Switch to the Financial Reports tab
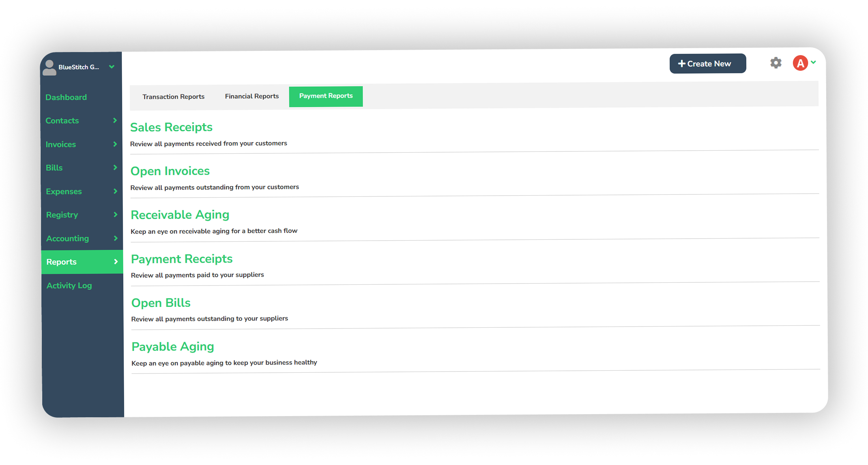The height and width of the screenshot is (465, 868). pyautogui.click(x=252, y=96)
